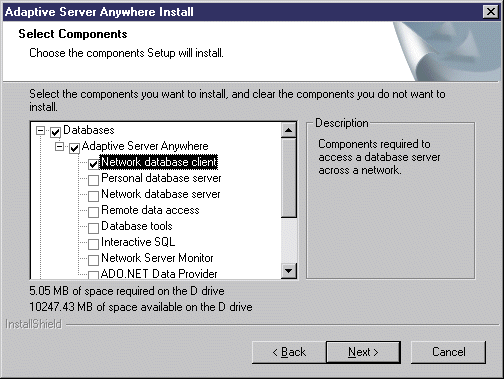Select the Interactive SQL row
This screenshot has width=504, height=379.
pos(138,242)
